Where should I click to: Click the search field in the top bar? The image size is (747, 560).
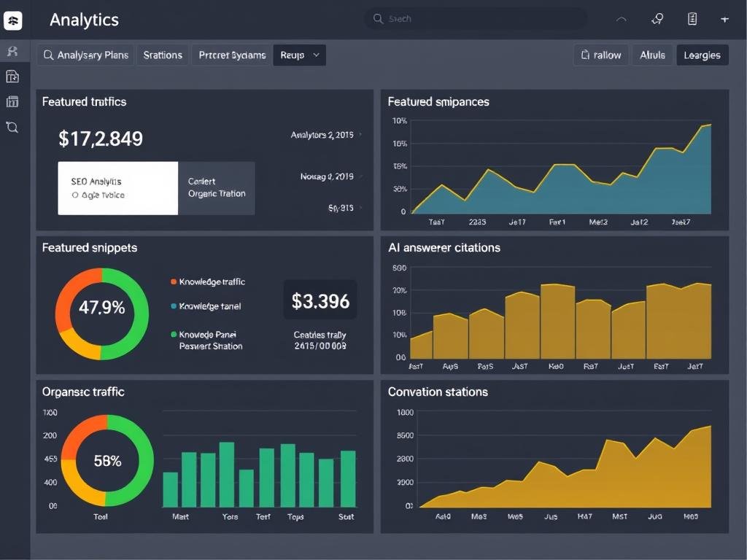(x=474, y=19)
